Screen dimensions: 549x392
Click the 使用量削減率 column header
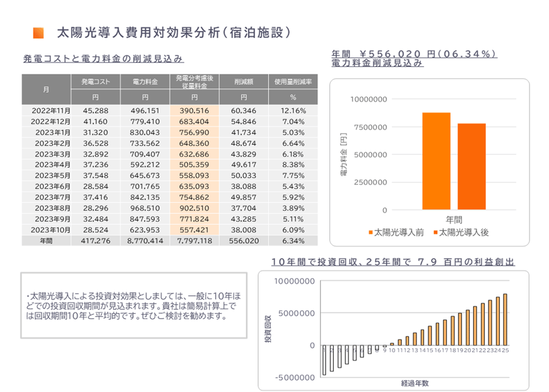click(293, 82)
